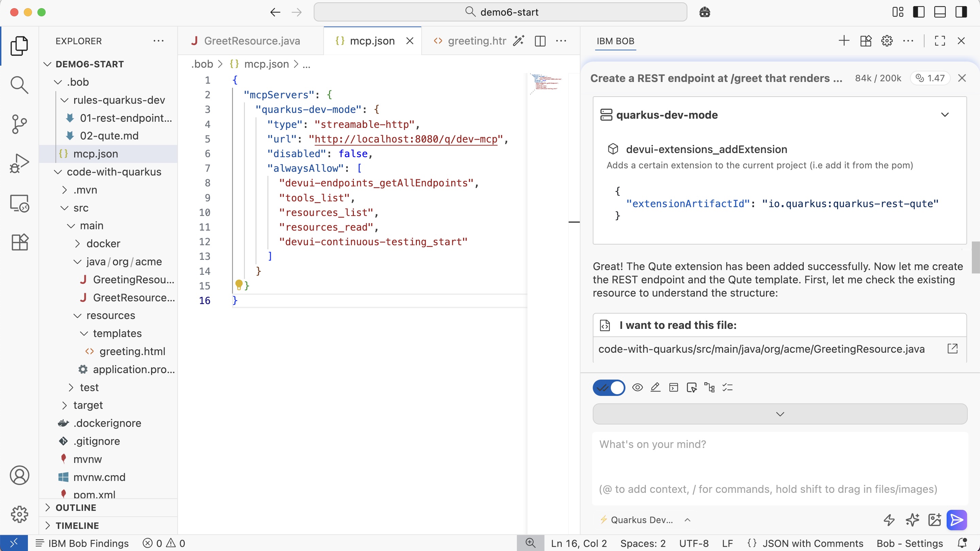Open the Quarkus Dev mode selector
The height and width of the screenshot is (551, 980).
(x=643, y=520)
